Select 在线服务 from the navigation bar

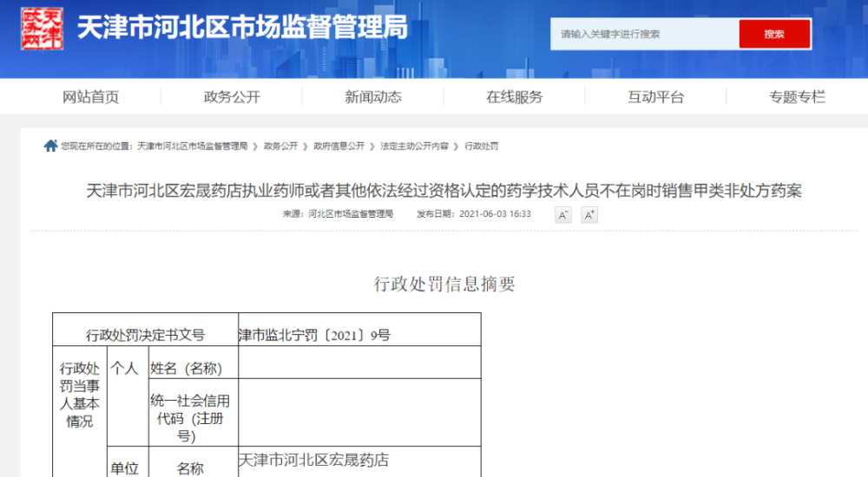(515, 97)
